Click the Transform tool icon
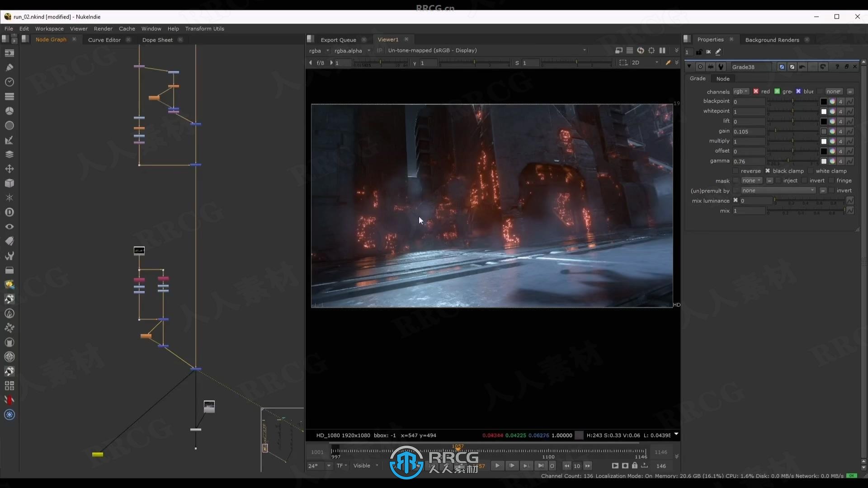 [9, 169]
